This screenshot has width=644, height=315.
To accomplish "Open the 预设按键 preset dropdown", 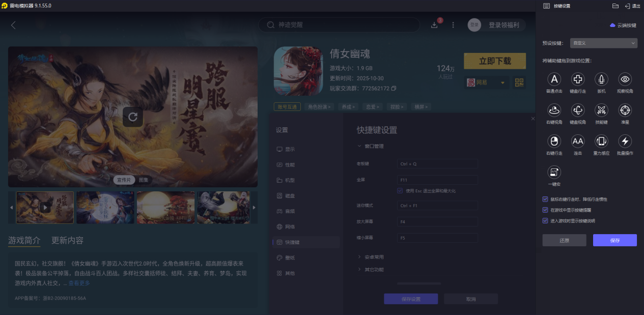I will [603, 43].
